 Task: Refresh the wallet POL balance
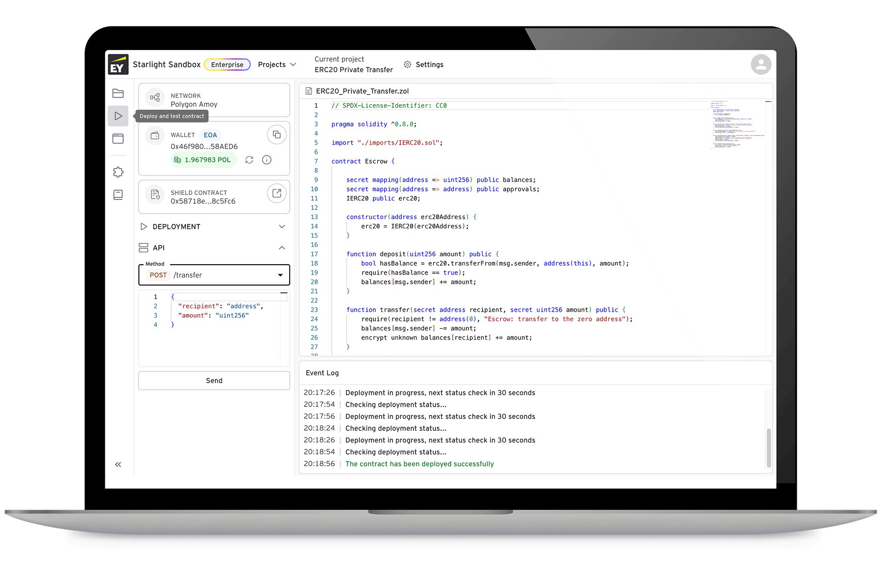coord(249,160)
